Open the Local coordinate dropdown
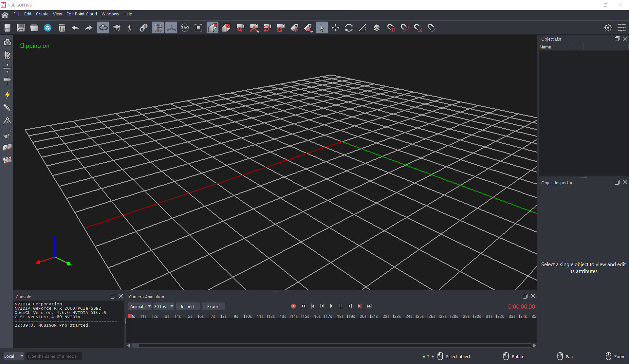Image resolution: width=629 pixels, height=364 pixels. (13, 356)
